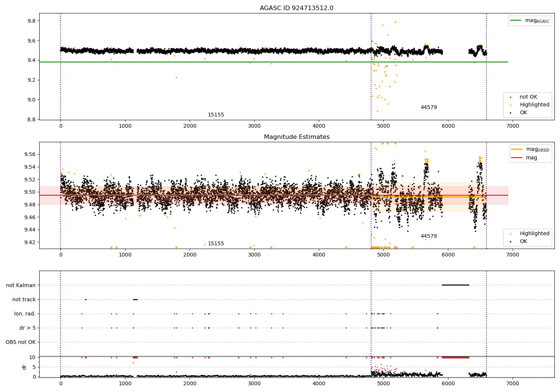Click the '9.0' y-axis tick in top plot
This screenshot has width=560, height=392.
tap(31, 100)
